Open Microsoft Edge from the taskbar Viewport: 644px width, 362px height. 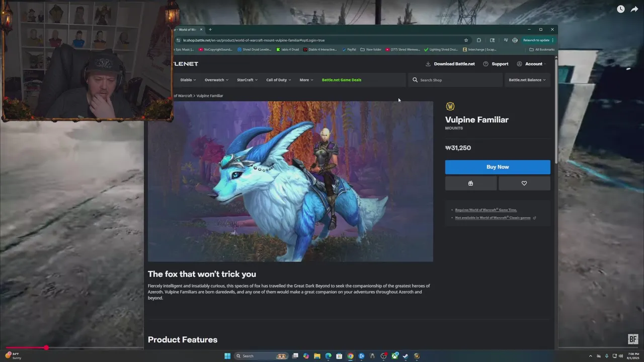point(328,356)
